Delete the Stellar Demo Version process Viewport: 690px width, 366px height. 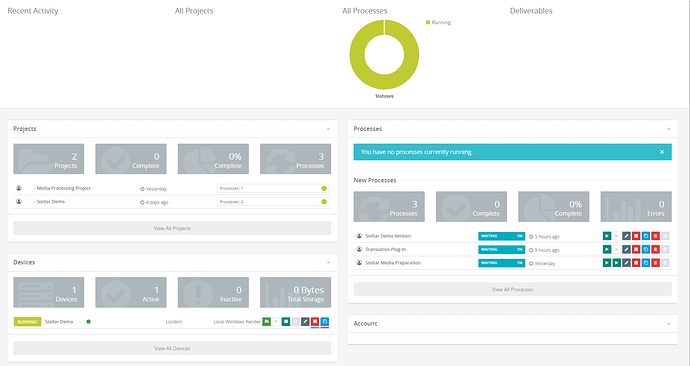pos(656,236)
